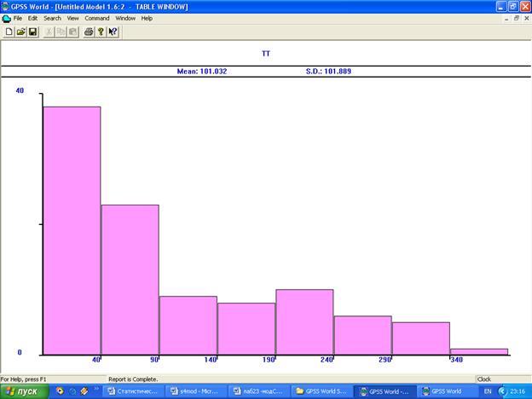
Task: Open the Edit menu
Action: 32,18
